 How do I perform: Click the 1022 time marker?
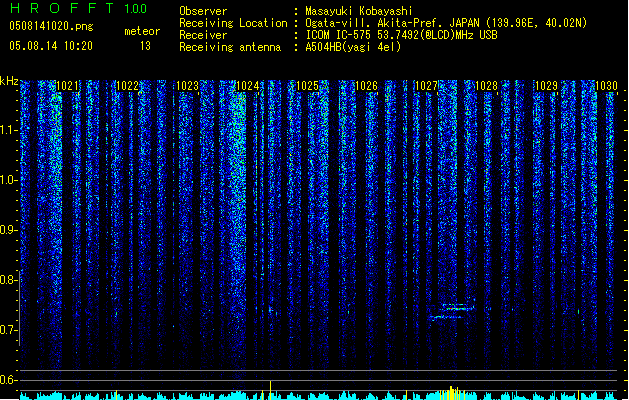coord(127,86)
